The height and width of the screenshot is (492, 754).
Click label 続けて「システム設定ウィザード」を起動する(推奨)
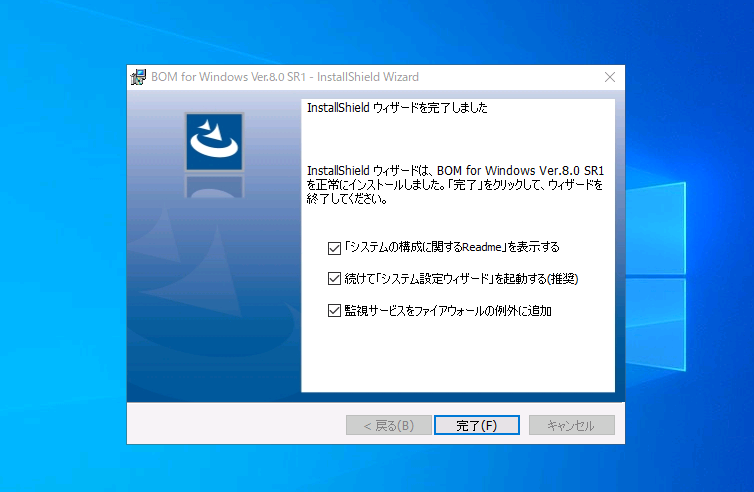(x=461, y=279)
